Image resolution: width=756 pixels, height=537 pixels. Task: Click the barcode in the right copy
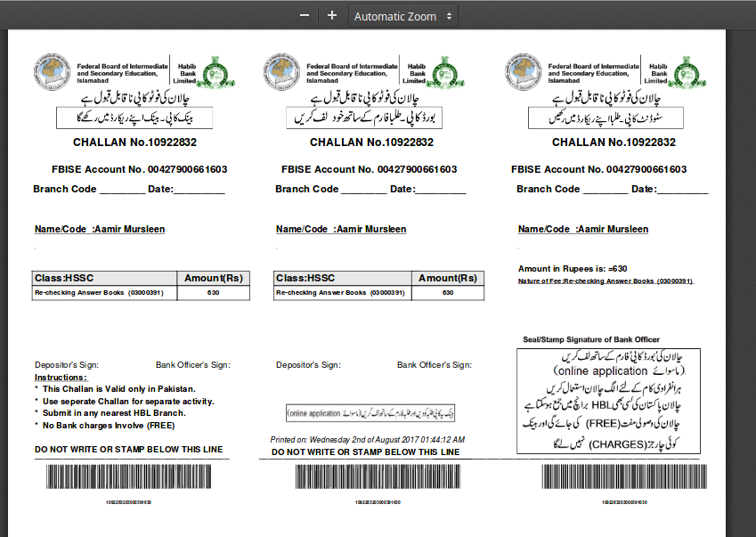624,476
